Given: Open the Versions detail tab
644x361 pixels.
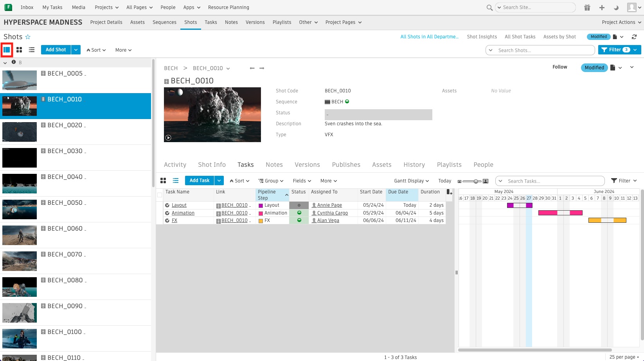Looking at the screenshot, I should [x=307, y=165].
